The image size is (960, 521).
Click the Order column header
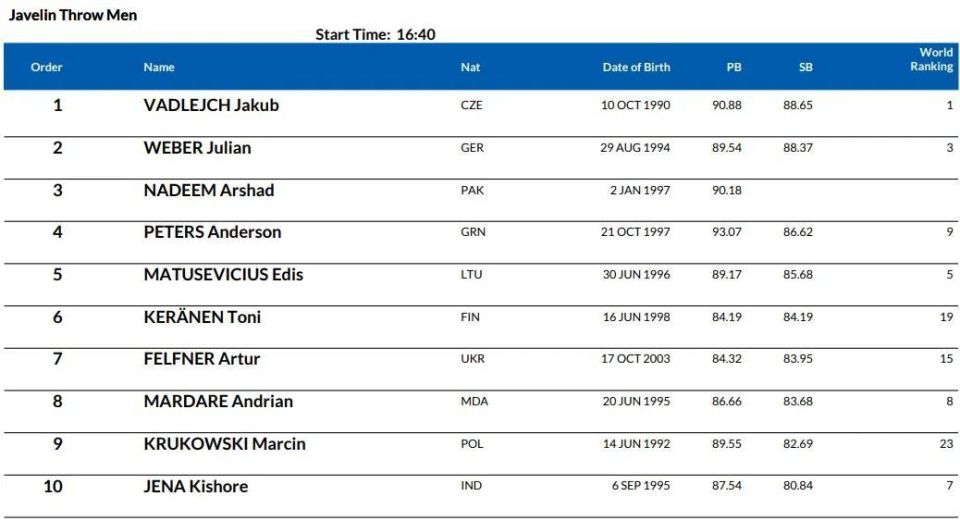[x=47, y=67]
